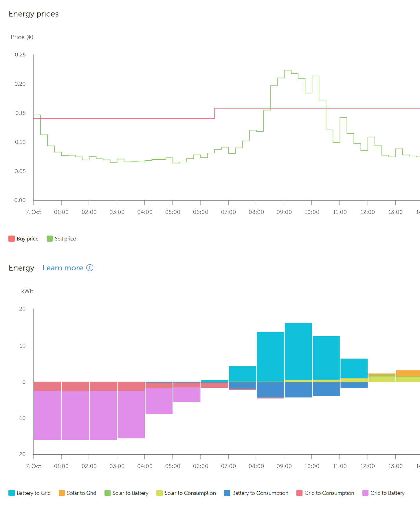Toggle the Grid to Battery legend item
The width and height of the screenshot is (420, 509).
(384, 493)
